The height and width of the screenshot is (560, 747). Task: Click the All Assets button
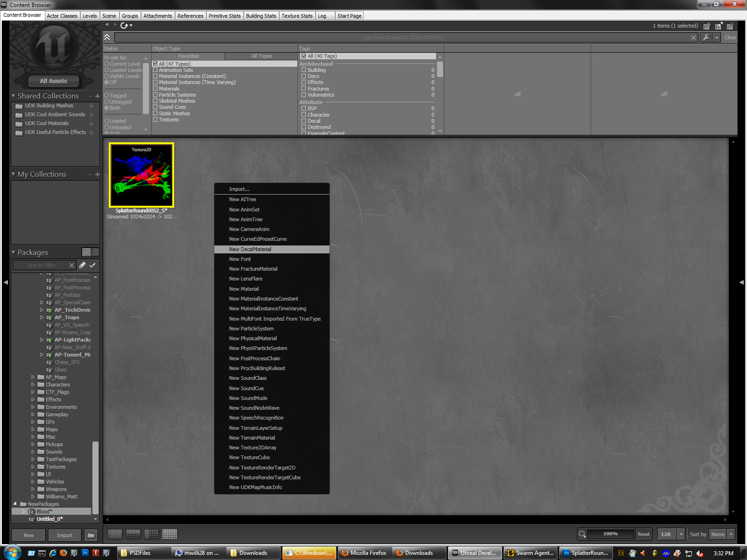53,81
